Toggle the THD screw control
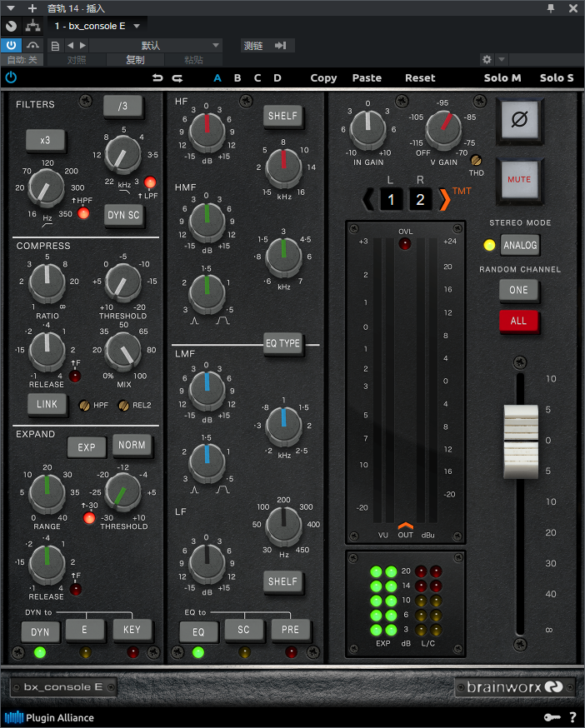 [x=476, y=161]
